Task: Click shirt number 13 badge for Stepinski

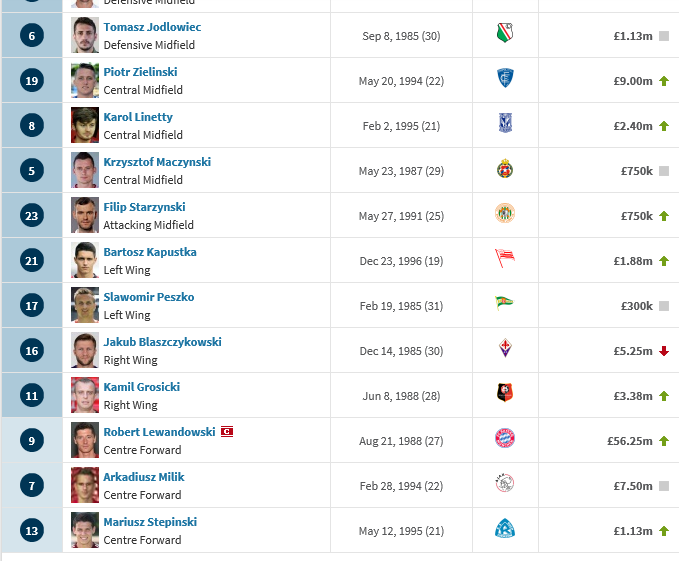Action: (32, 531)
